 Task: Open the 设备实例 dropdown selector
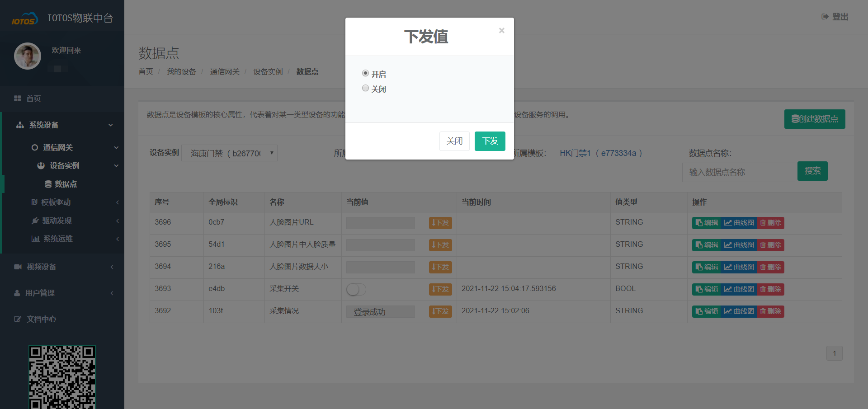coord(229,153)
